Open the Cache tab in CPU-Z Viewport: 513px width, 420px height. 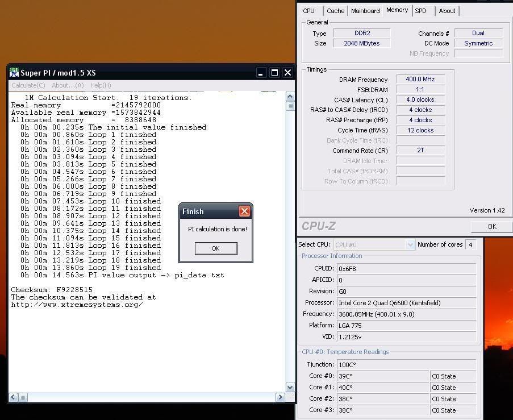tap(335, 11)
